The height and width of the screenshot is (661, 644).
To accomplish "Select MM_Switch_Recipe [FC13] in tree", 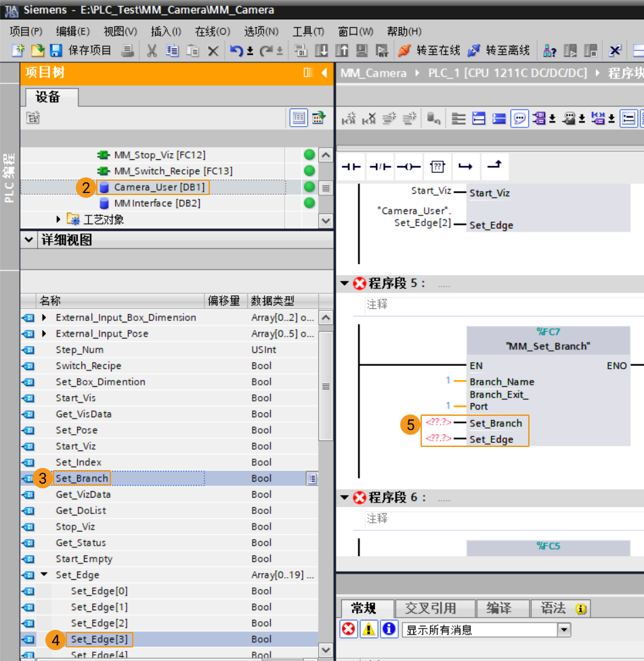I will click(x=173, y=171).
